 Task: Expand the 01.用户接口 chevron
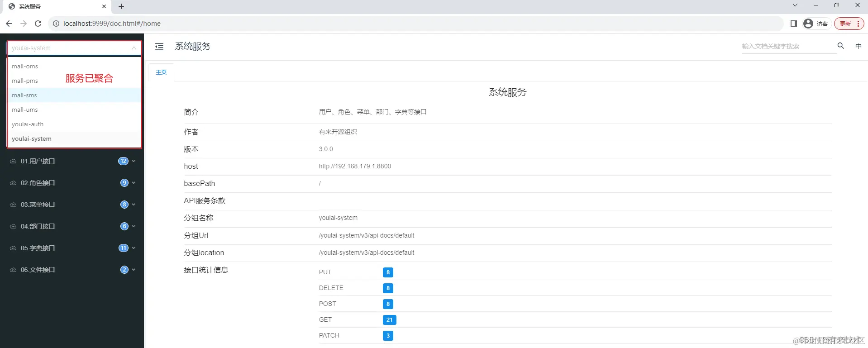click(134, 161)
